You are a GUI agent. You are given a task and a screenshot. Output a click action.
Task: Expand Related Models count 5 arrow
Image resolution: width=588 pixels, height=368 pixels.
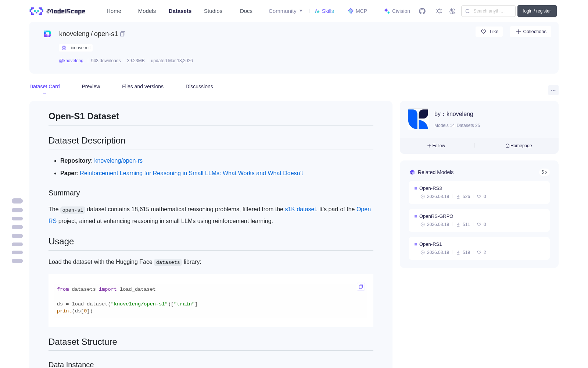coord(544,172)
